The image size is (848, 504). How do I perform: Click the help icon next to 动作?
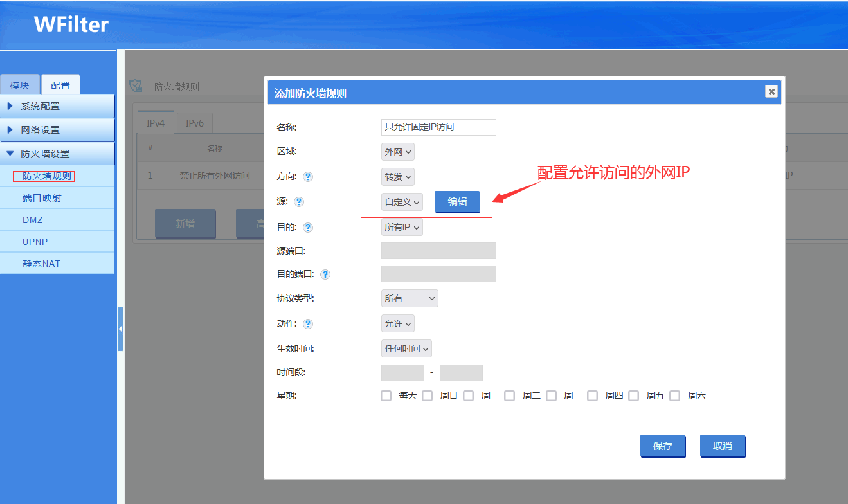(x=308, y=324)
